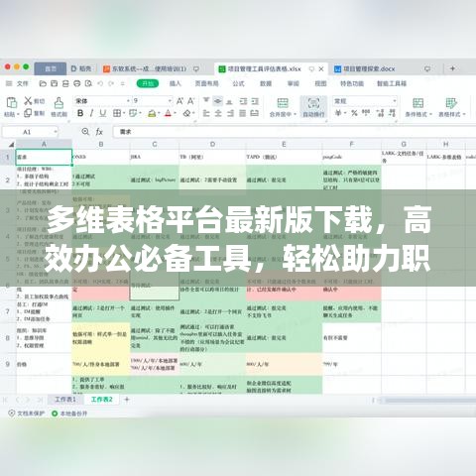Toggle Bold formatting in the toolbar

pos(80,113)
